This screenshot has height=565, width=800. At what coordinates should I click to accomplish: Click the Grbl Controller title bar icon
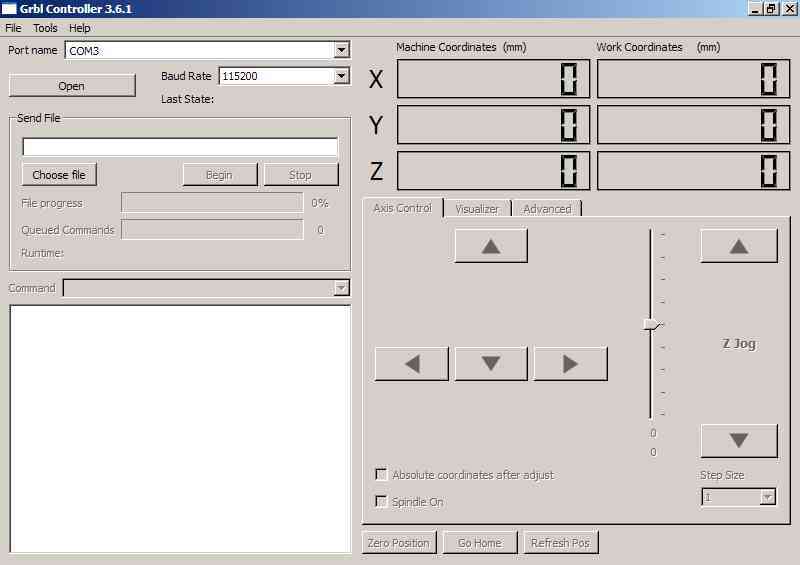tap(9, 9)
